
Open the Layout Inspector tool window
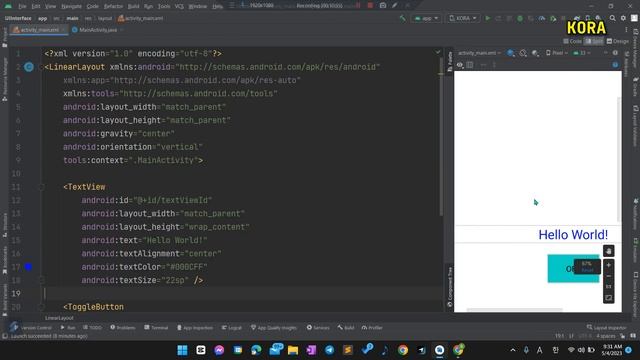(606, 327)
